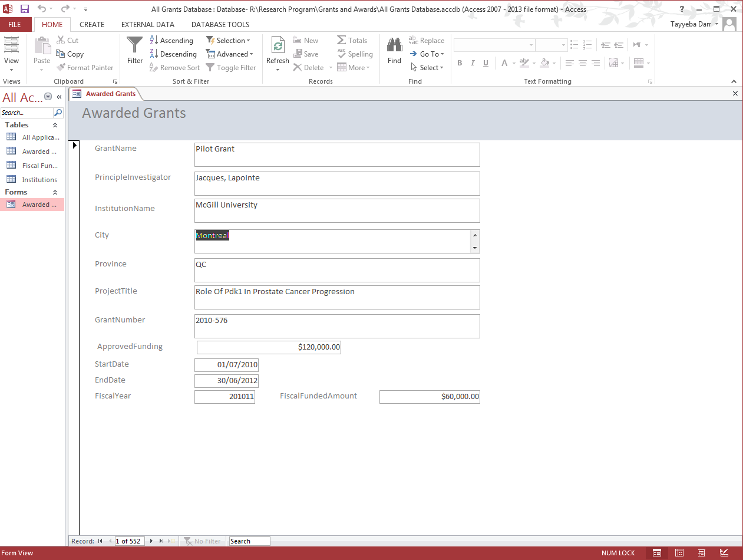
Task: Click the Undo arrow icon
Action: click(x=41, y=9)
